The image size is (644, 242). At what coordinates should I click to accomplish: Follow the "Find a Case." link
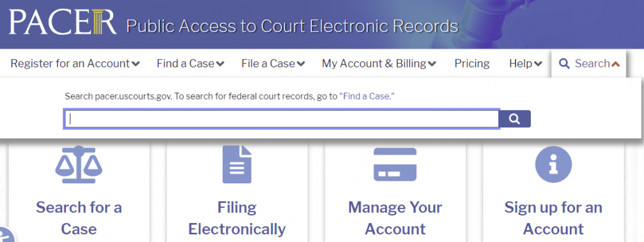click(x=367, y=96)
